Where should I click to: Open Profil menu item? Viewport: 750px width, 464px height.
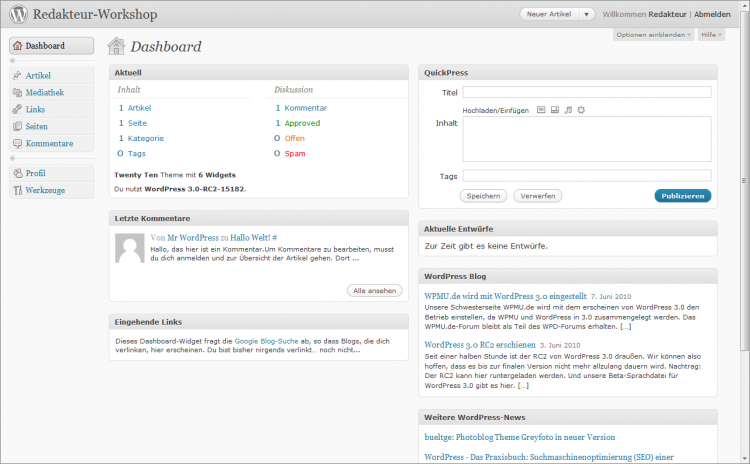(x=52, y=173)
